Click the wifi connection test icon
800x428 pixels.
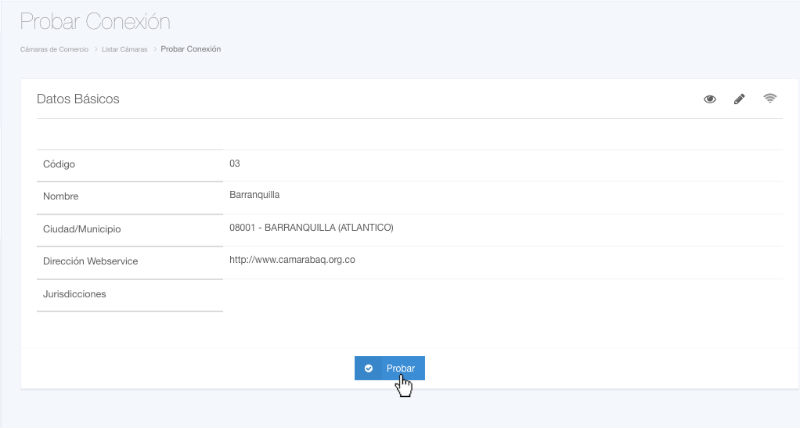click(x=769, y=98)
